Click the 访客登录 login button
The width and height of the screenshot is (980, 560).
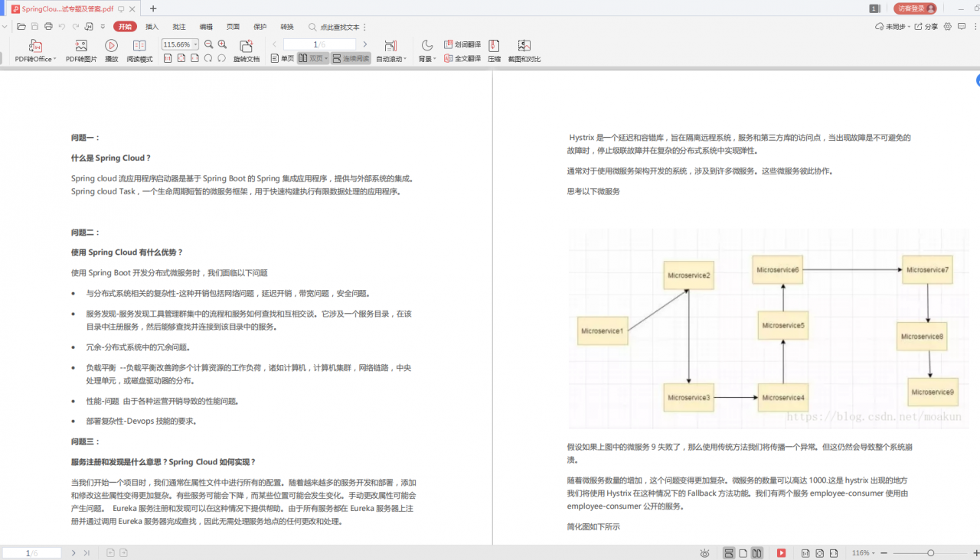pyautogui.click(x=916, y=9)
